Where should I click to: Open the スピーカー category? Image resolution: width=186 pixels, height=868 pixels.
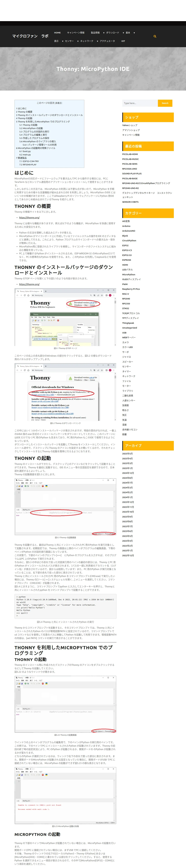pos(128,362)
